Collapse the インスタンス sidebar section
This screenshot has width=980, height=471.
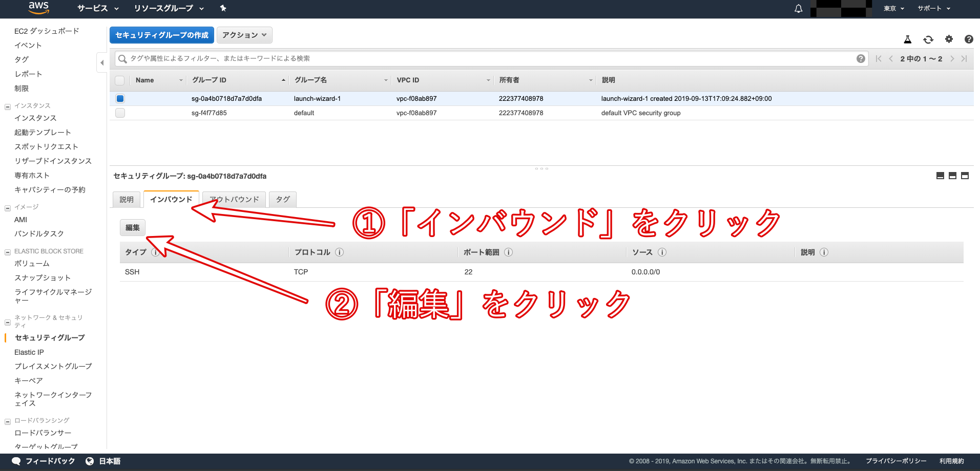(x=8, y=106)
